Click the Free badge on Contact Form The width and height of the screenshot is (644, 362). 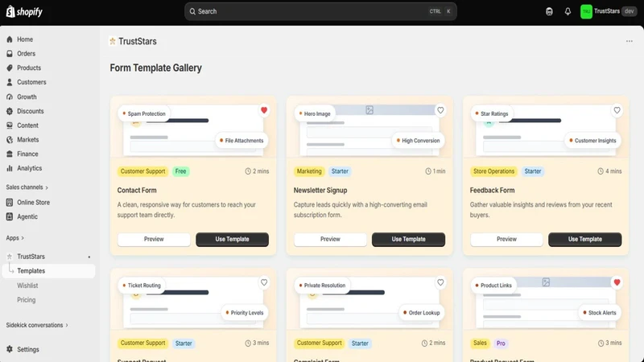180,171
